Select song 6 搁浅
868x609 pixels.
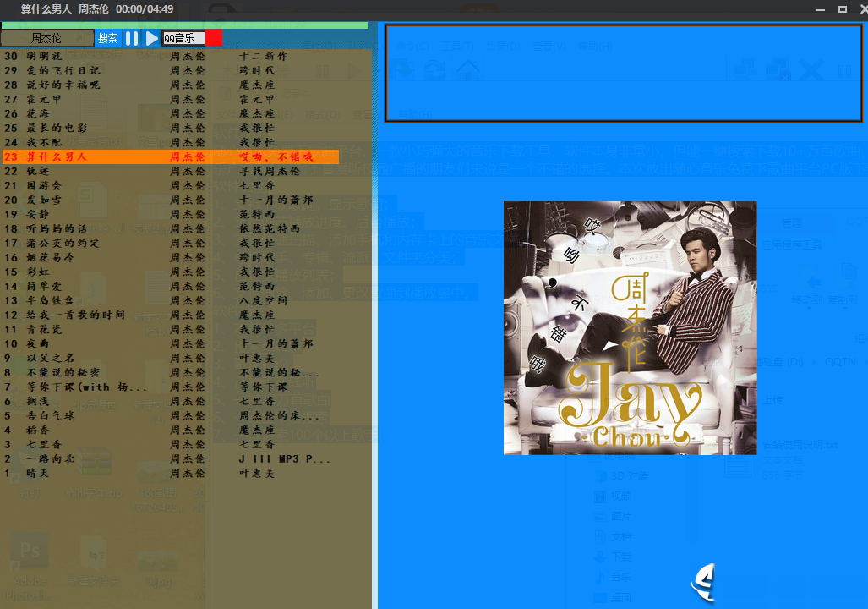pyautogui.click(x=171, y=401)
